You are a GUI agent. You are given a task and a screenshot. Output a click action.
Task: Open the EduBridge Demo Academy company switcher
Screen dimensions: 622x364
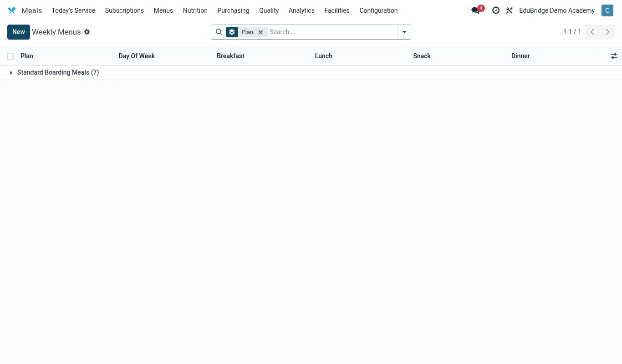pos(557,10)
